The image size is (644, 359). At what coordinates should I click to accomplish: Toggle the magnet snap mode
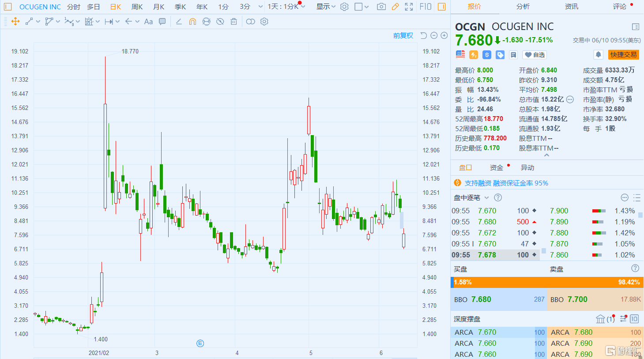click(192, 22)
